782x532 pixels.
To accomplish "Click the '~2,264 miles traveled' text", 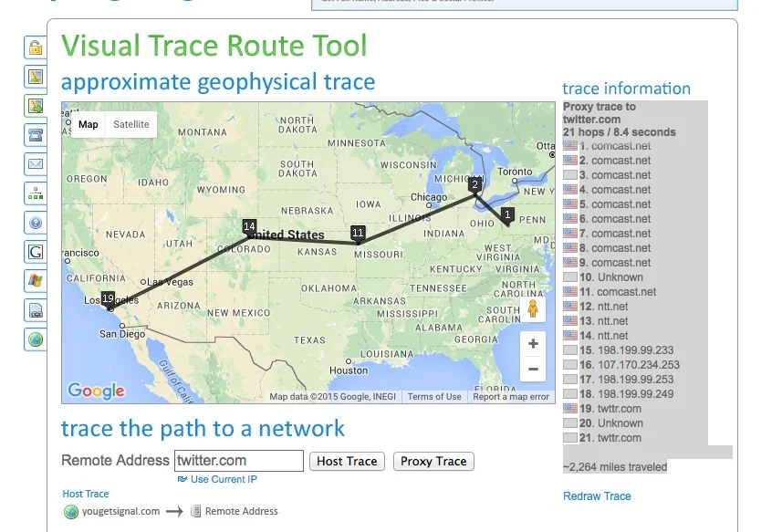I will click(615, 467).
